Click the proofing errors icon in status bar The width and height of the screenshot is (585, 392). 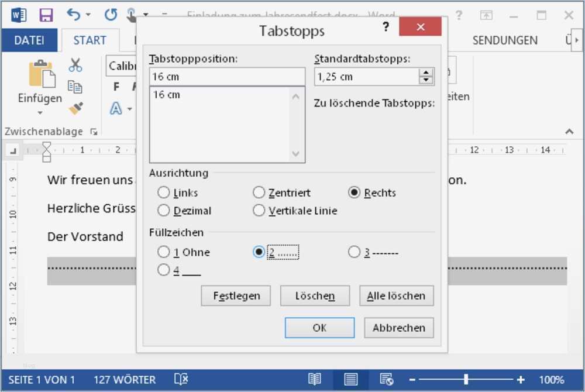click(x=181, y=379)
